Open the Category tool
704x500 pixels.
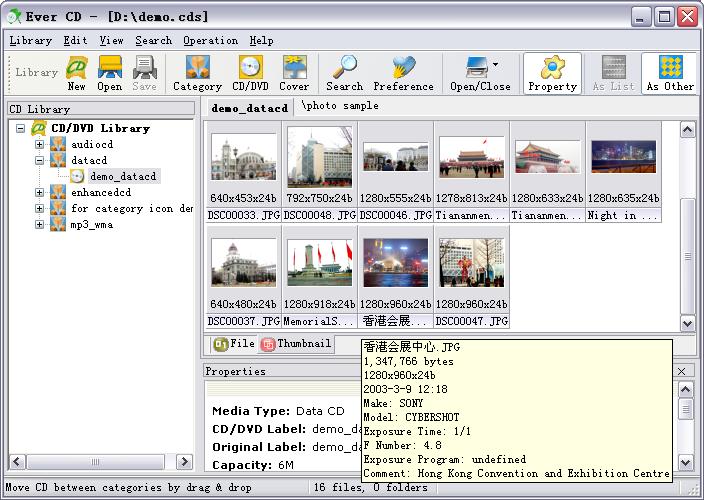[x=198, y=74]
